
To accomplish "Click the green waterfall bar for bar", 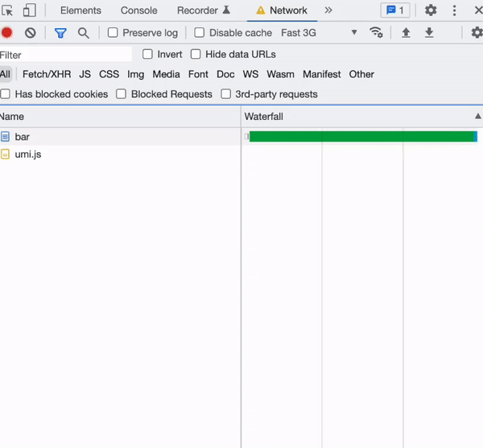I will point(363,136).
